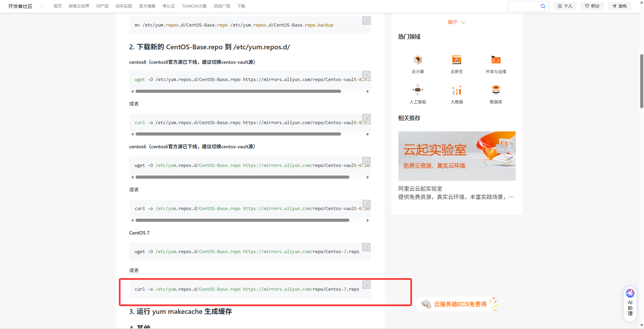Click the centos8 curl horizontal scrollbar
The image size is (644, 329).
tap(238, 134)
